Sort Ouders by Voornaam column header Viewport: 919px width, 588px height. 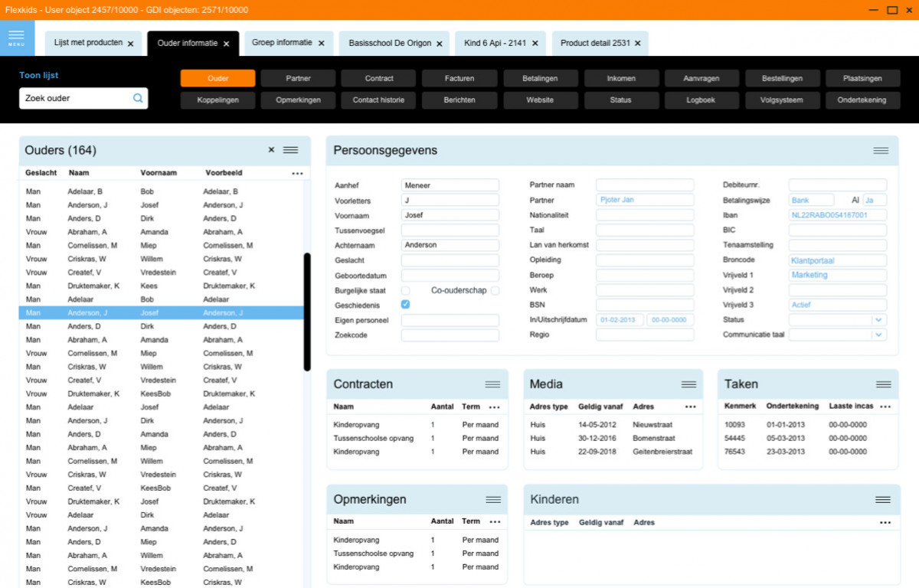pyautogui.click(x=159, y=173)
